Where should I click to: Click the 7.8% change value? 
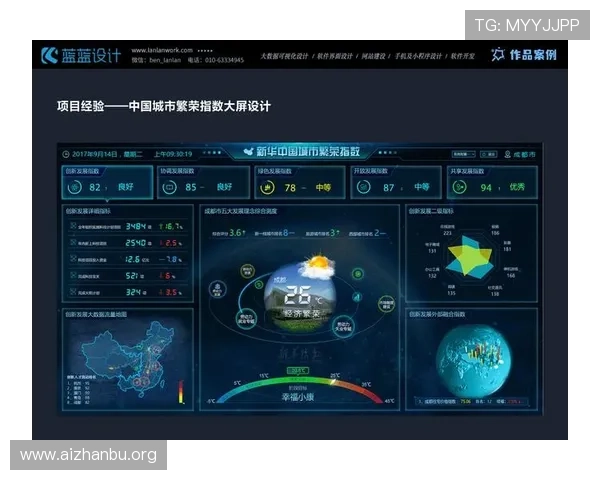tap(171, 259)
